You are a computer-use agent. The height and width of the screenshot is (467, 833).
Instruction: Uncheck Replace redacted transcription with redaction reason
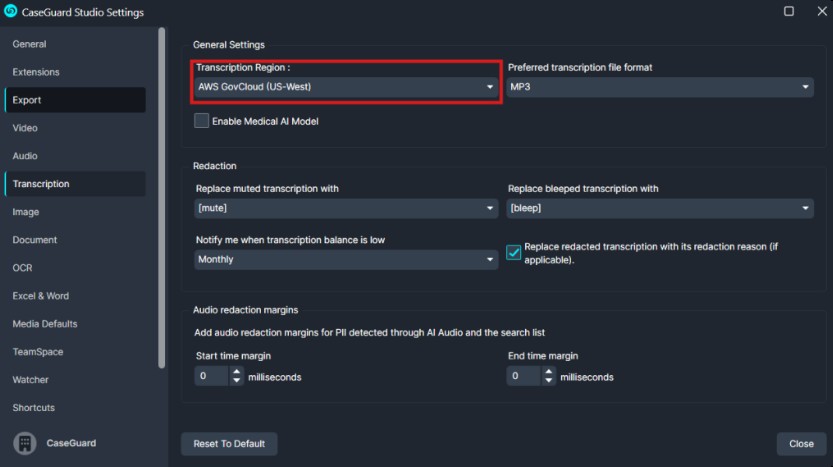(513, 252)
